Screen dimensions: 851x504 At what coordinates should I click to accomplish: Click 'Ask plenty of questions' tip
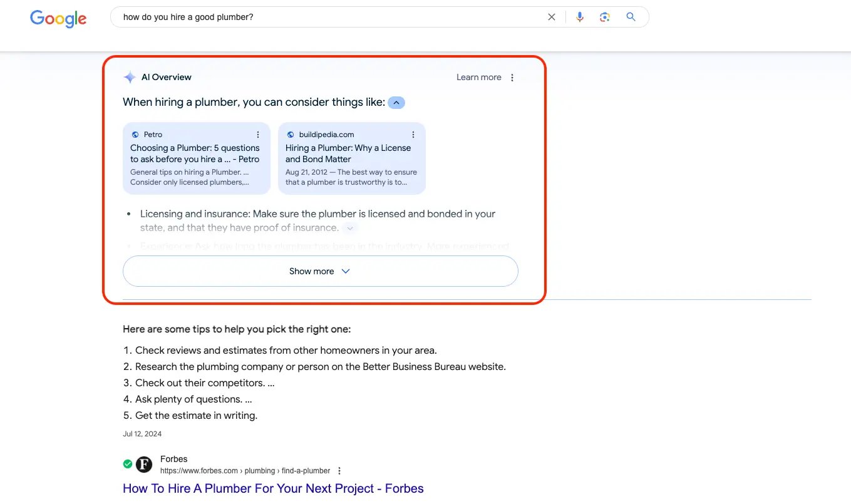[x=193, y=399]
